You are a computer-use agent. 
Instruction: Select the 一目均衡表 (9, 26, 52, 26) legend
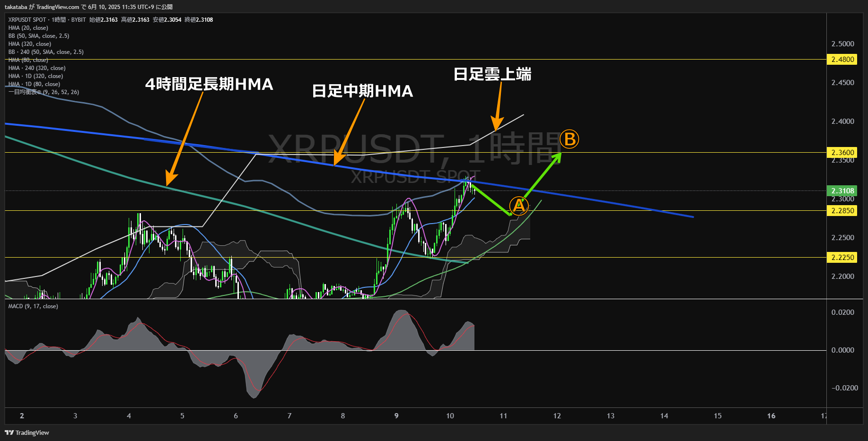[x=44, y=92]
